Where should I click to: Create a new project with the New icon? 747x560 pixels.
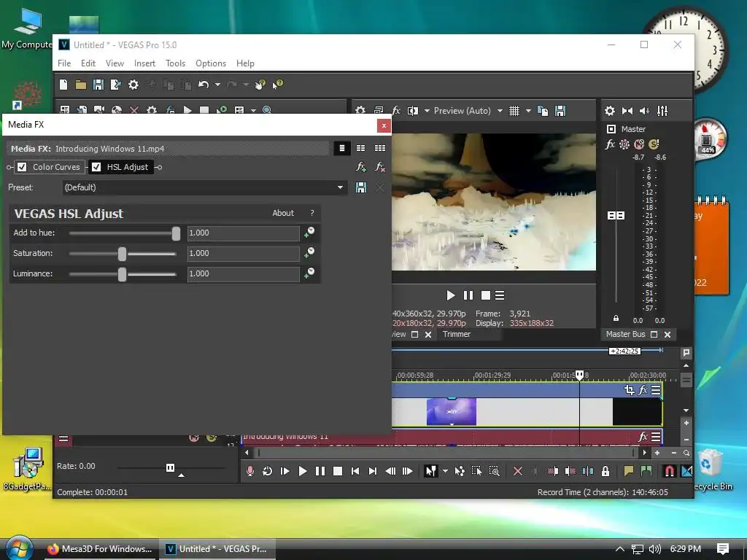tap(63, 85)
